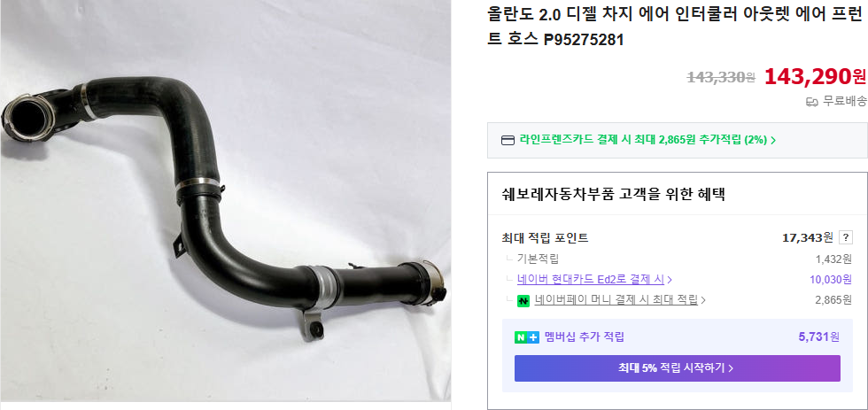
Task: Click the red sale price 143,290원
Action: 815,76
